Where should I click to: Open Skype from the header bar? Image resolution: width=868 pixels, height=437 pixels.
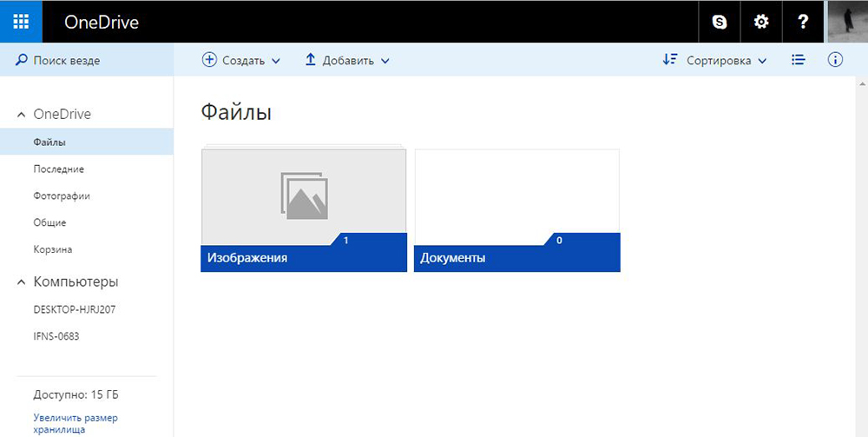tap(720, 23)
